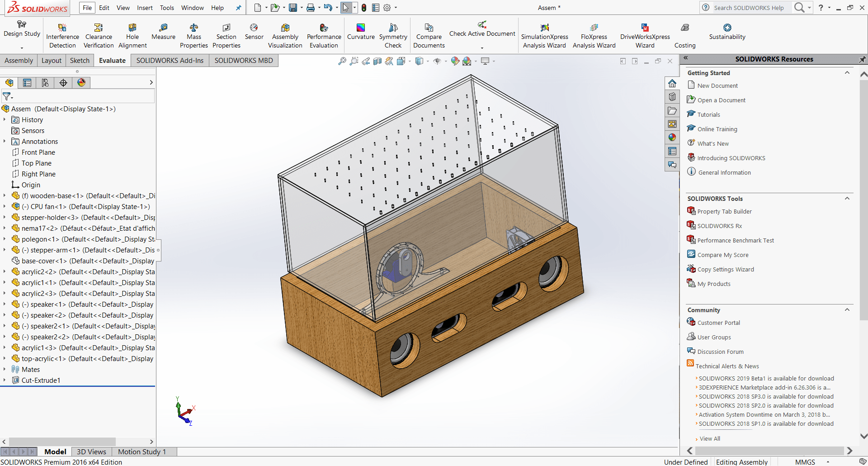Open Mass Properties
Image resolution: width=868 pixels, height=466 pixels.
click(193, 36)
